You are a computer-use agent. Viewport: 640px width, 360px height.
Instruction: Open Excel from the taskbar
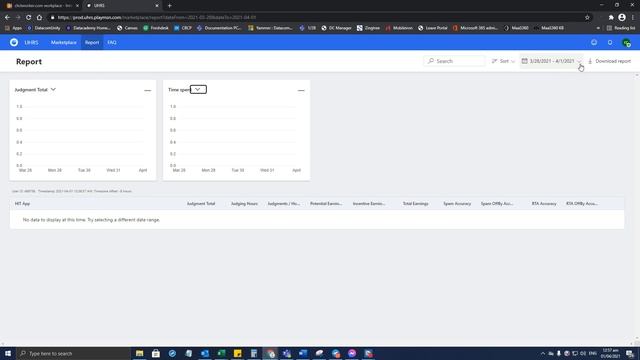(x=221, y=353)
